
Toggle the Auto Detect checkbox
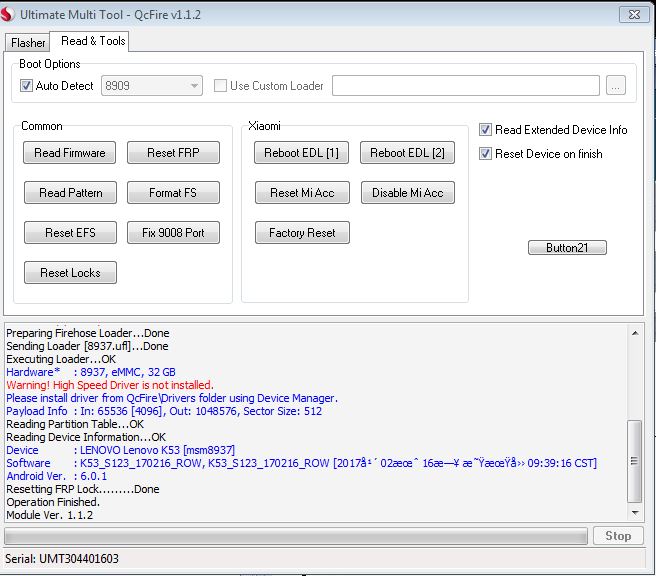click(26, 86)
